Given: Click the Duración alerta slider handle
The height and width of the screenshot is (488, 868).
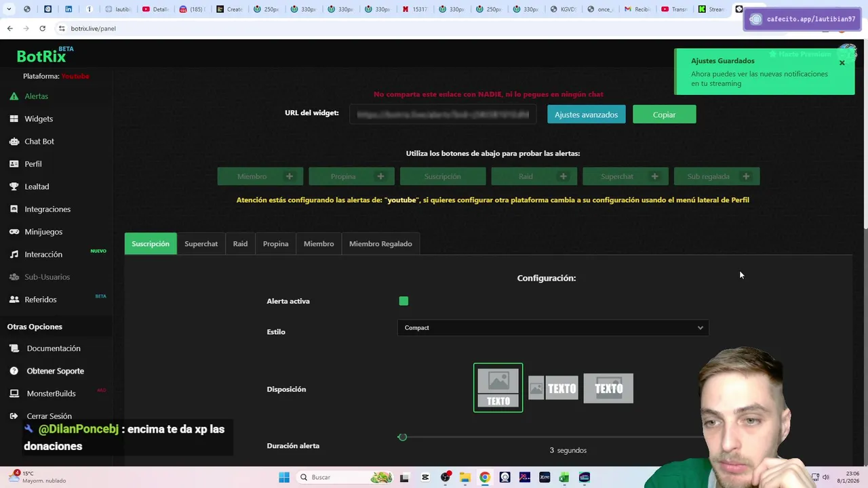Looking at the screenshot, I should (x=402, y=437).
